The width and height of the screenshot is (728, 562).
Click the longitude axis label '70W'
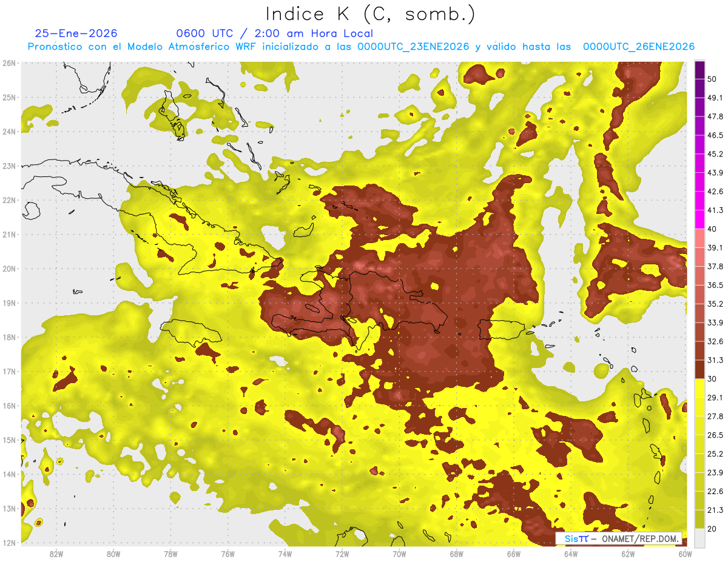(399, 554)
